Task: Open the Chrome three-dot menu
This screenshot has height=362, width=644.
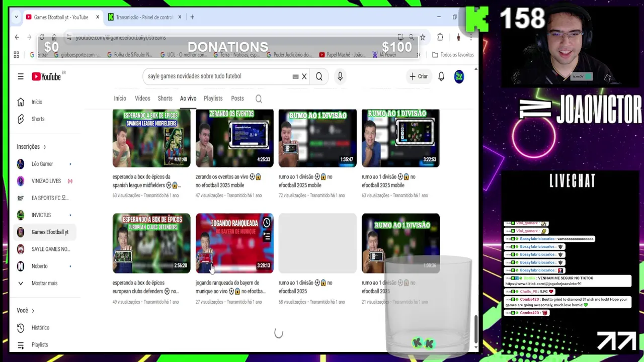Action: pos(471,37)
